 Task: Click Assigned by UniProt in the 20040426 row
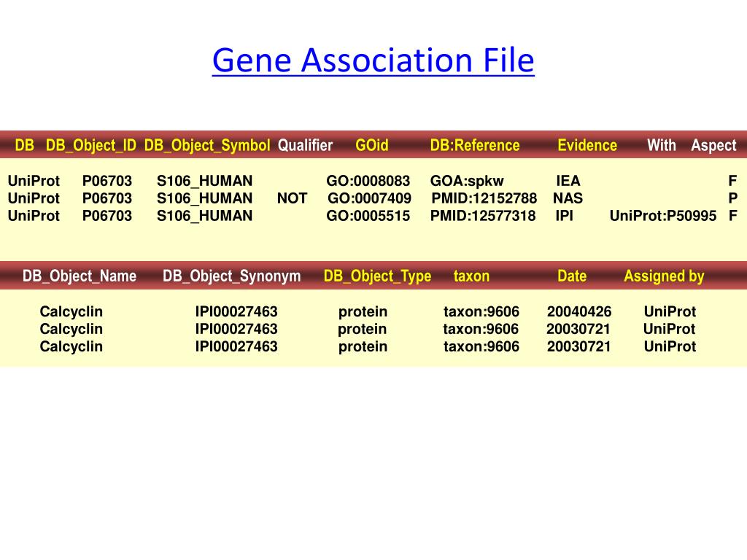(x=670, y=311)
